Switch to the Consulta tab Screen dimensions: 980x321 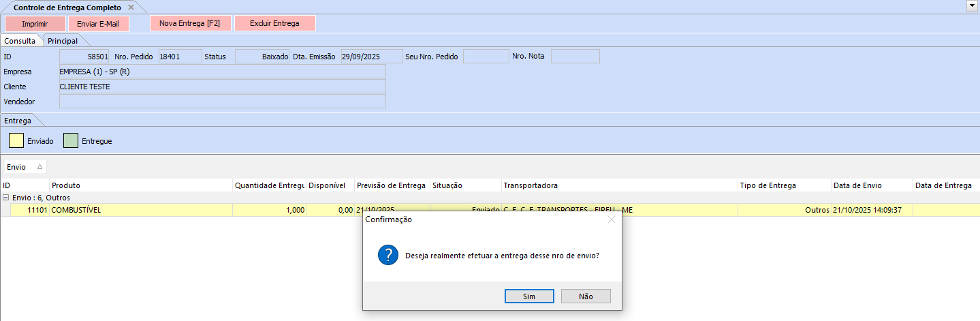[x=20, y=41]
